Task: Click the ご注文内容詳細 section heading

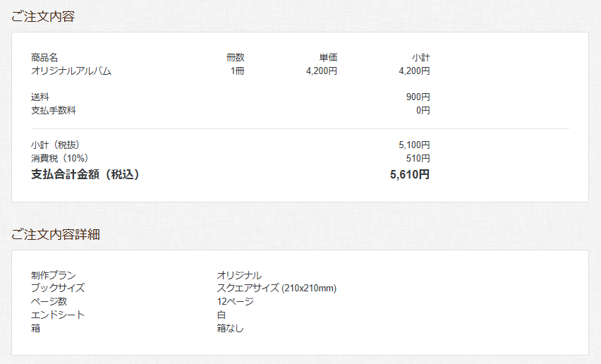Action: pos(56,234)
